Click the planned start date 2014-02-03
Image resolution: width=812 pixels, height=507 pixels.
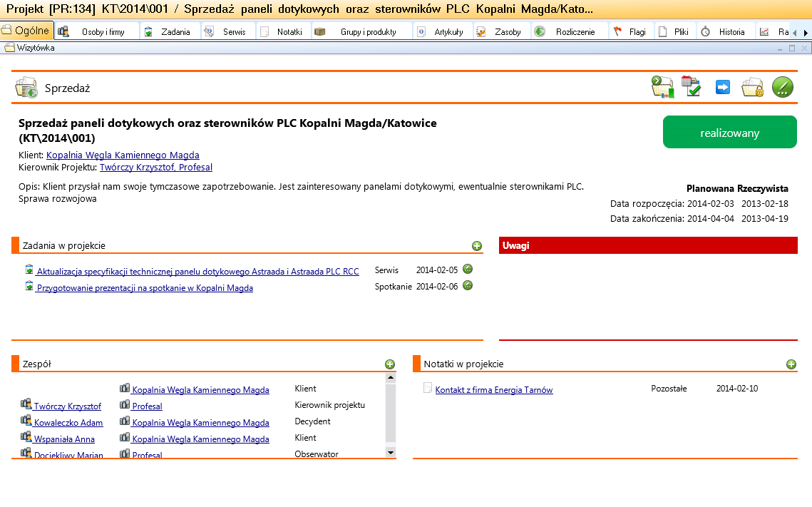(x=711, y=203)
